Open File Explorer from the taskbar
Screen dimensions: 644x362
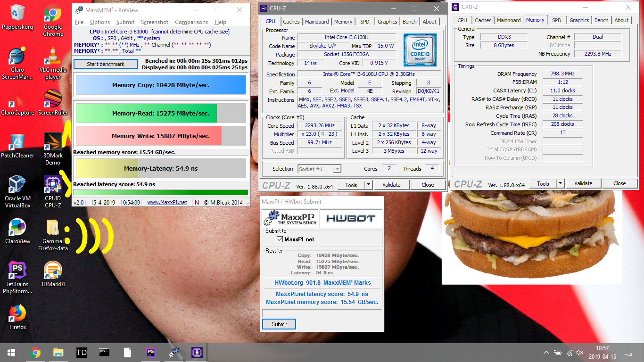(58, 353)
